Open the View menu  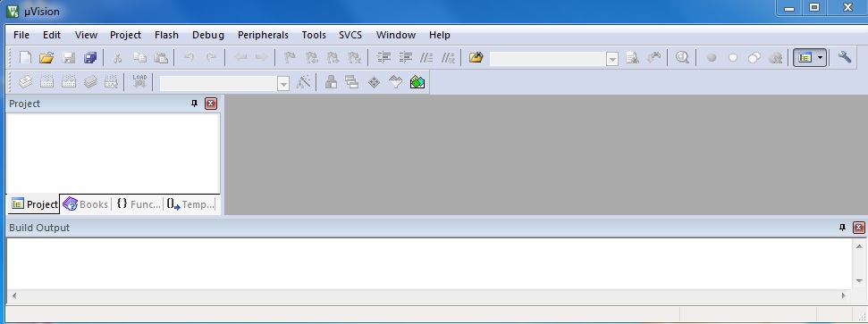click(x=86, y=35)
